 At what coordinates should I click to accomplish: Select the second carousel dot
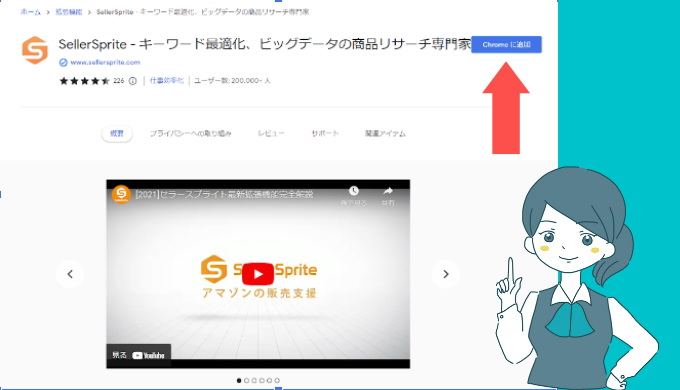coord(246,380)
